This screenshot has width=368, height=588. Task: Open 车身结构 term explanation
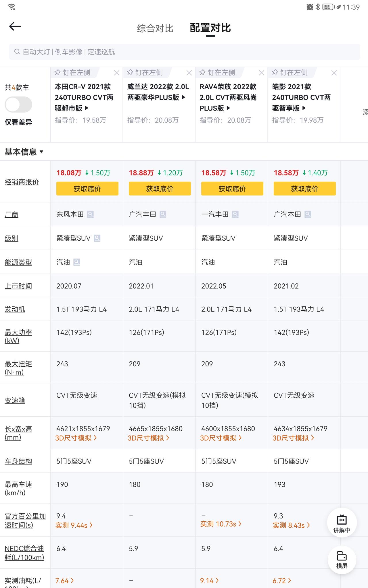pos(18,461)
